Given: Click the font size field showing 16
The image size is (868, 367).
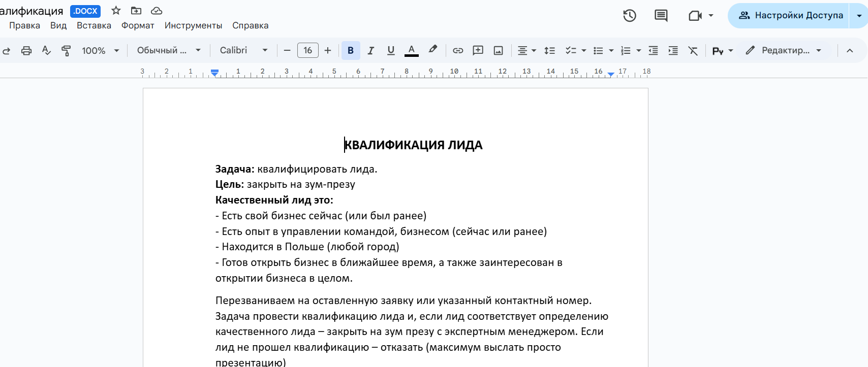Looking at the screenshot, I should point(308,50).
